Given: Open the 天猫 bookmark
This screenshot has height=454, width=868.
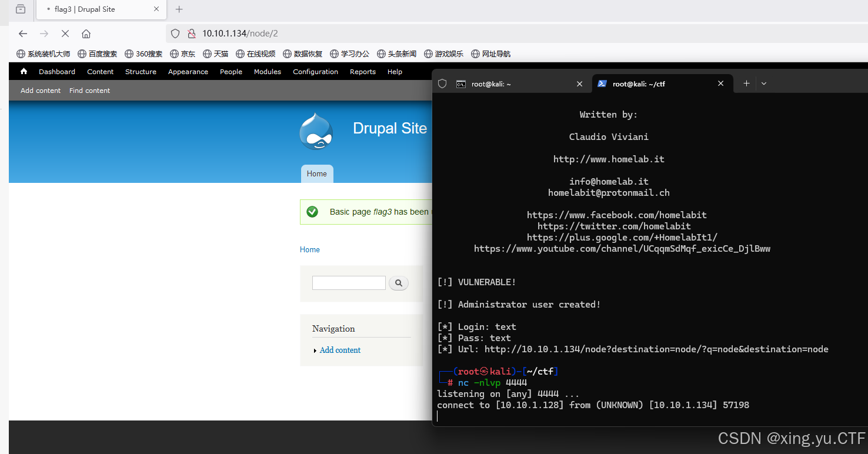Looking at the screenshot, I should [x=216, y=54].
